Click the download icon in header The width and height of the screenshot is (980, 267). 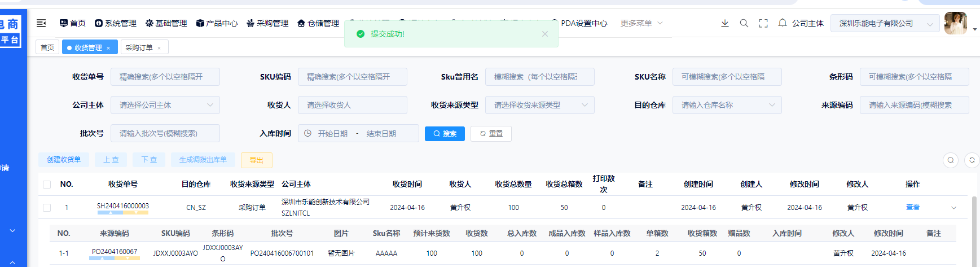click(x=725, y=23)
